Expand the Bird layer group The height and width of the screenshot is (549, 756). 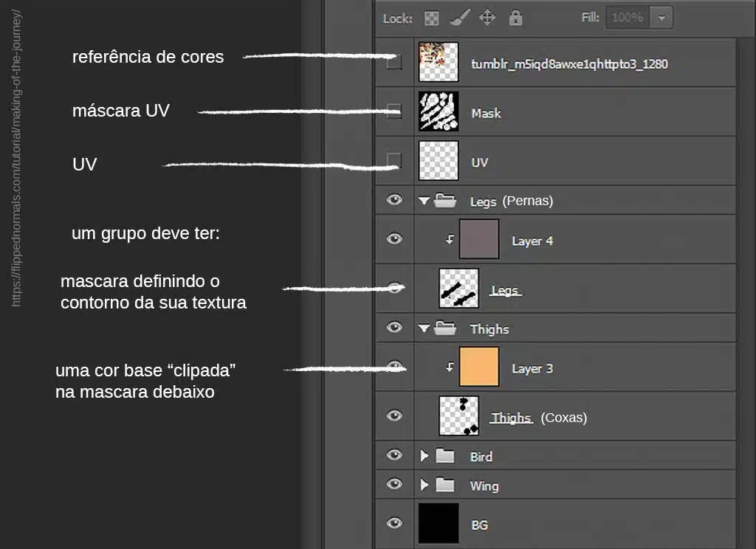point(425,456)
